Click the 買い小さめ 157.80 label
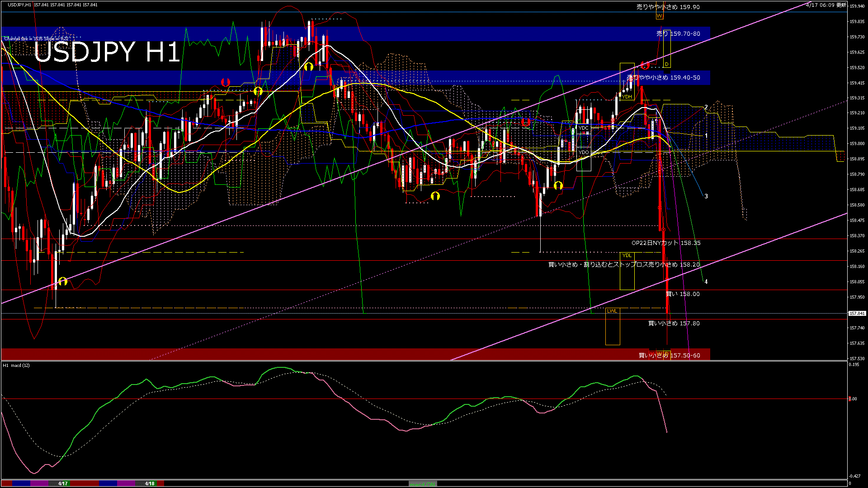Image resolution: width=868 pixels, height=488 pixels. (x=674, y=324)
